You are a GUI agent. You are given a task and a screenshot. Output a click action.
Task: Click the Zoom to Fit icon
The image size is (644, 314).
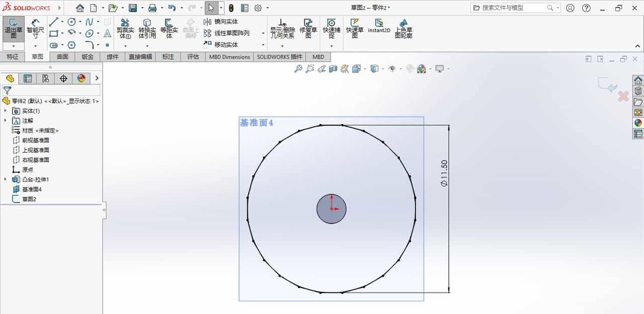coord(297,69)
